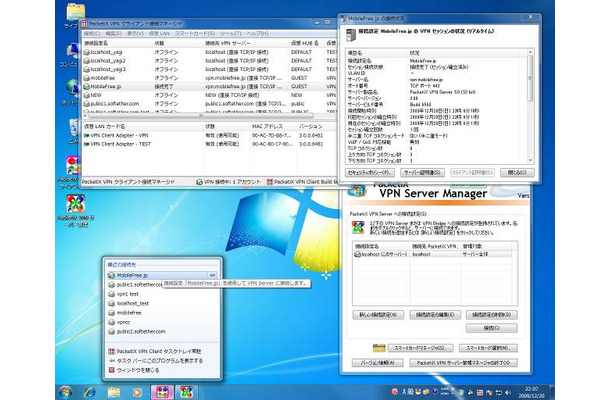Launch PacketiX VPN Client task tray entry in jump list
The width and height of the screenshot is (610, 400).
[x=159, y=351]
